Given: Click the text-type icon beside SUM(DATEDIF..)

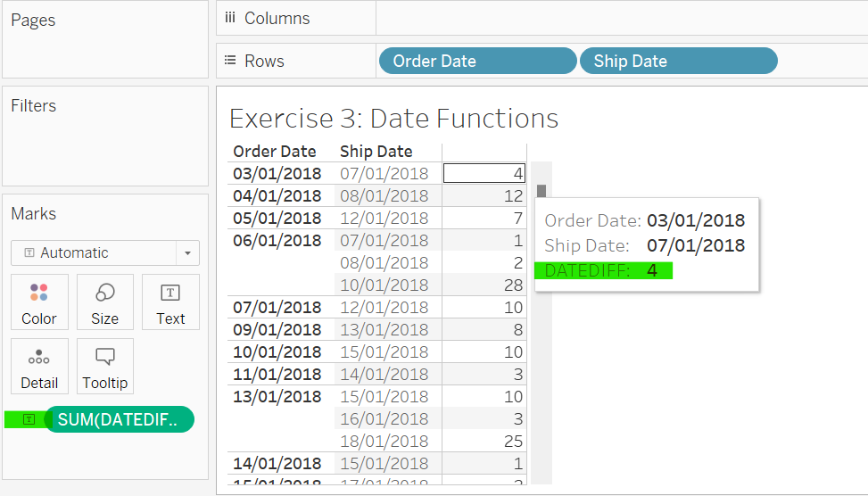Looking at the screenshot, I should click(x=29, y=419).
